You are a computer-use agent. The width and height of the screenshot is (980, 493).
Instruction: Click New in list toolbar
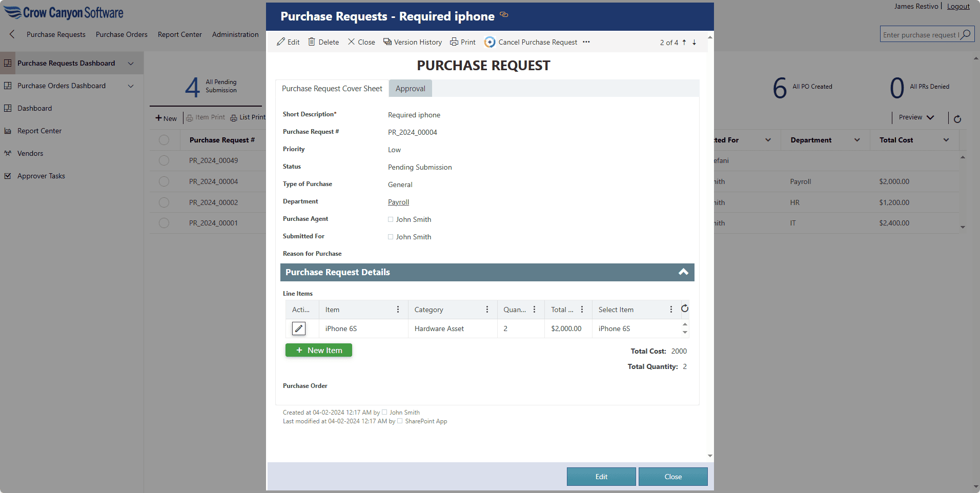[x=166, y=118]
